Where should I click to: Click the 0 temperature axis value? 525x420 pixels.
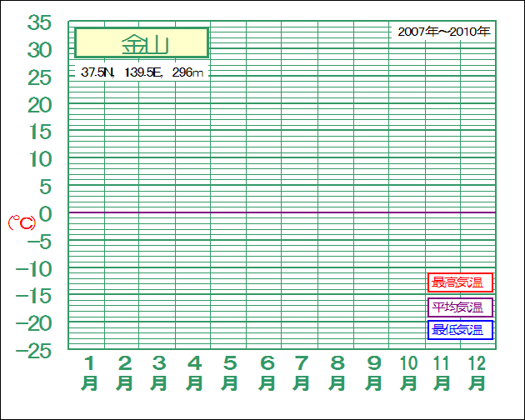pos(46,214)
